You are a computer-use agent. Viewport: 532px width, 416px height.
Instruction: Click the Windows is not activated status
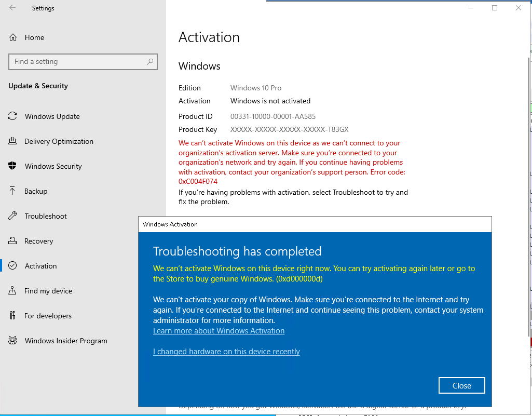click(270, 101)
